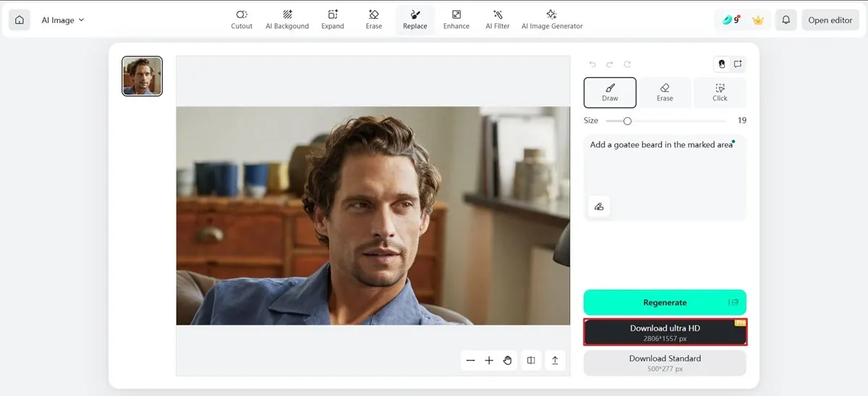Go to the home page icon
This screenshot has width=868, height=396.
tap(20, 20)
